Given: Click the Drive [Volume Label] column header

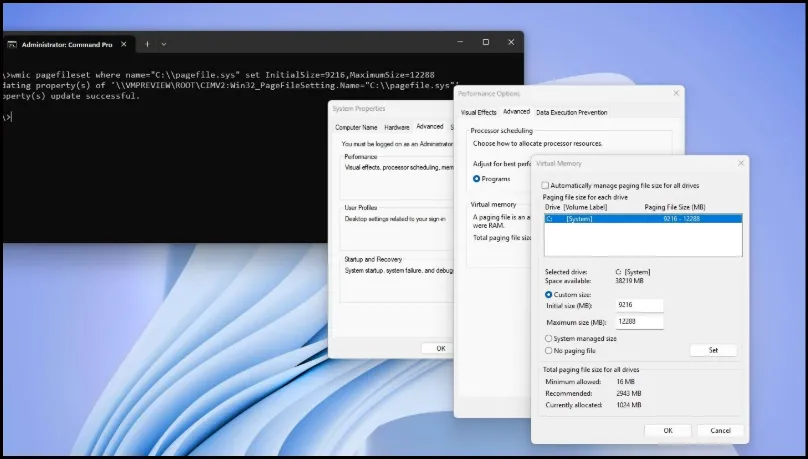Looking at the screenshot, I should point(576,207).
